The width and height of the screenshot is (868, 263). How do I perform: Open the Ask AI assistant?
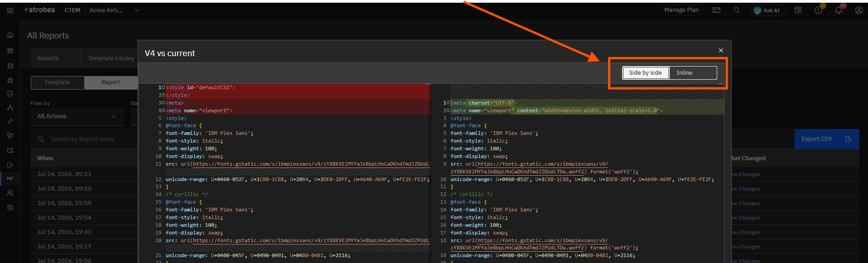click(767, 10)
